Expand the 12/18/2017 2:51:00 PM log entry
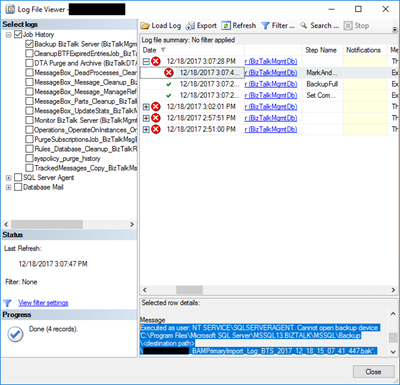Viewport: 400px width, 385px height. coord(146,129)
